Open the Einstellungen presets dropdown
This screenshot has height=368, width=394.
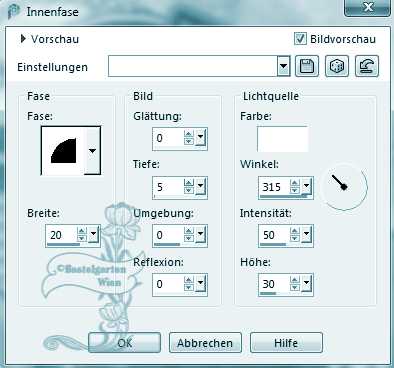(x=283, y=66)
